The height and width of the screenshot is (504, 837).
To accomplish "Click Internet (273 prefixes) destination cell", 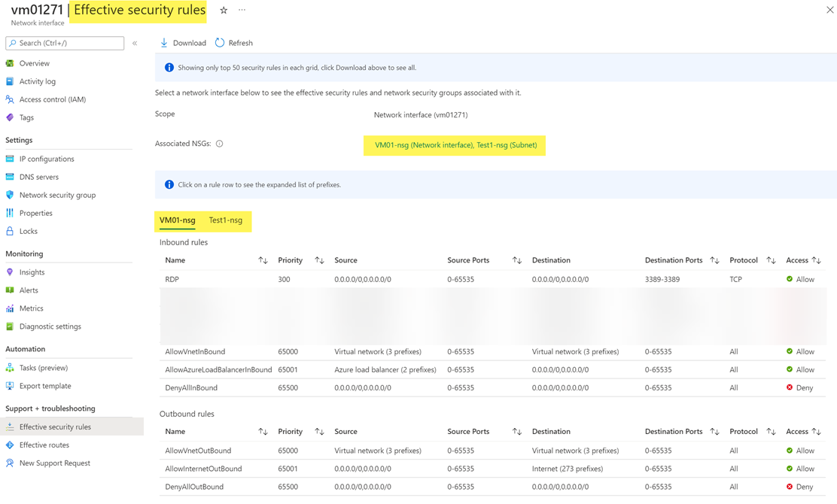I will (568, 469).
